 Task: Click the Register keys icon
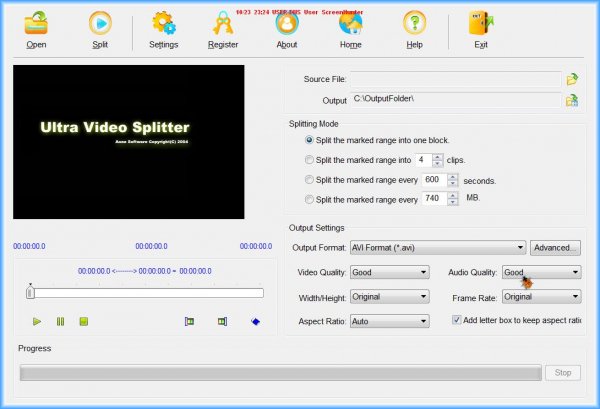tap(223, 23)
